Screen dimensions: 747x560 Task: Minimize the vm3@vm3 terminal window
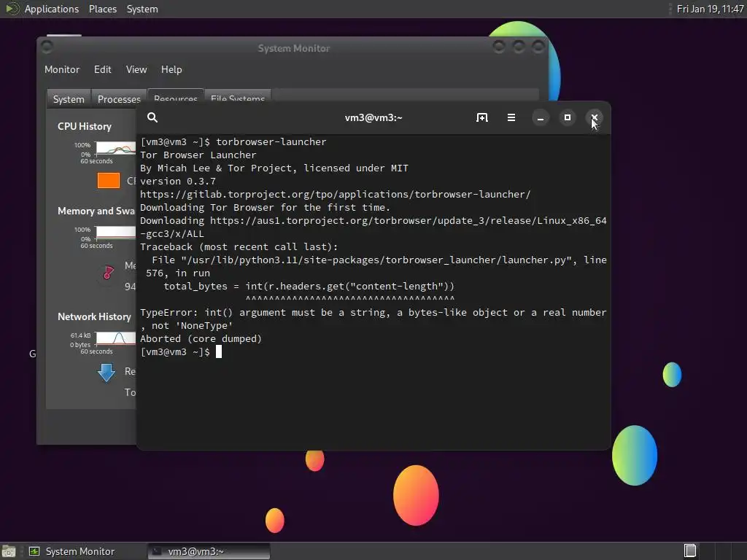point(541,117)
